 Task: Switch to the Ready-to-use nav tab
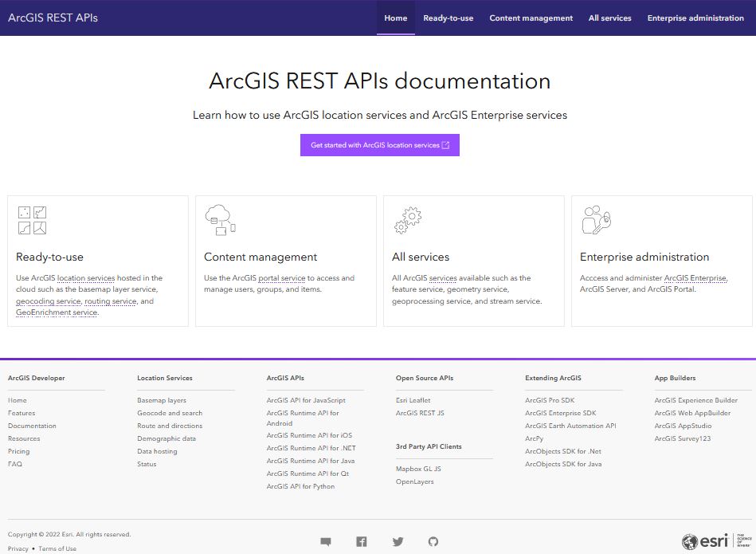(448, 18)
